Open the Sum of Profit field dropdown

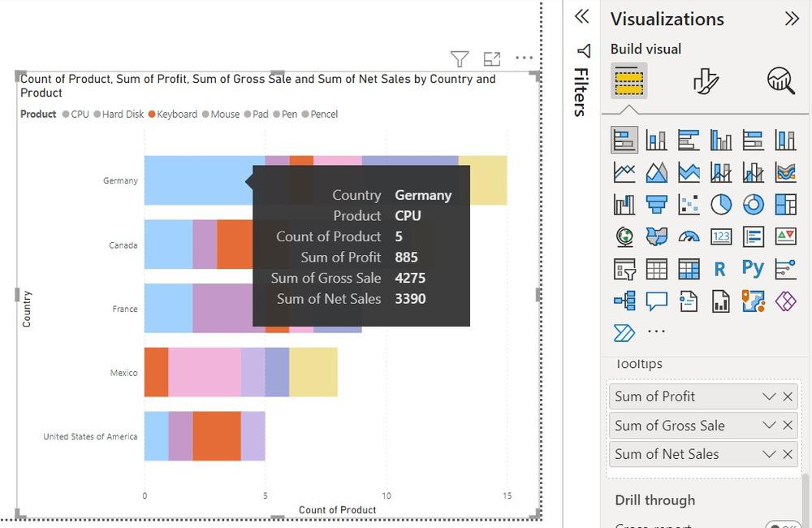click(x=769, y=396)
